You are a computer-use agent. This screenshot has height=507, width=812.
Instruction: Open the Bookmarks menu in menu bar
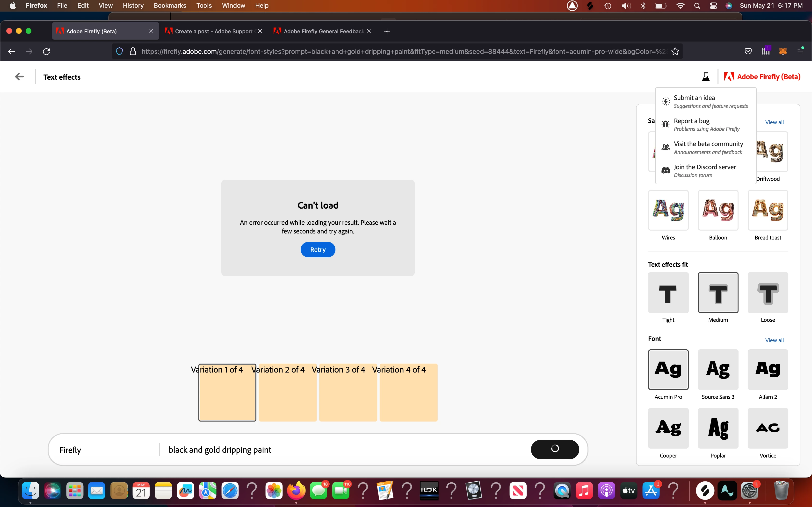170,5
